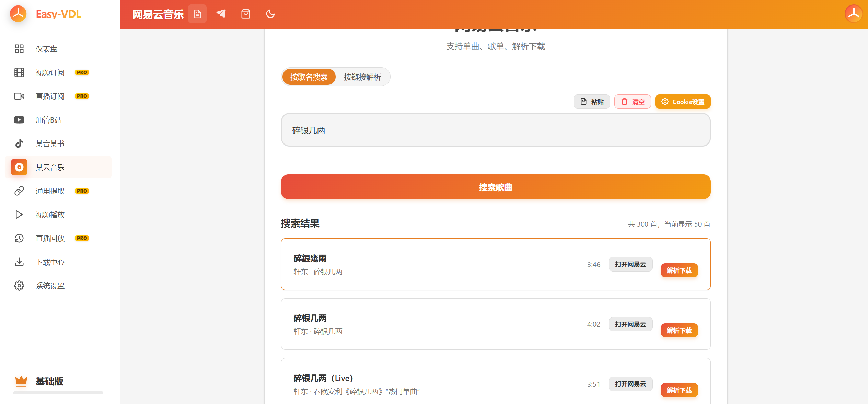This screenshot has width=868, height=404.
Task: Enable 按歌名搜索 search mode
Action: [309, 77]
